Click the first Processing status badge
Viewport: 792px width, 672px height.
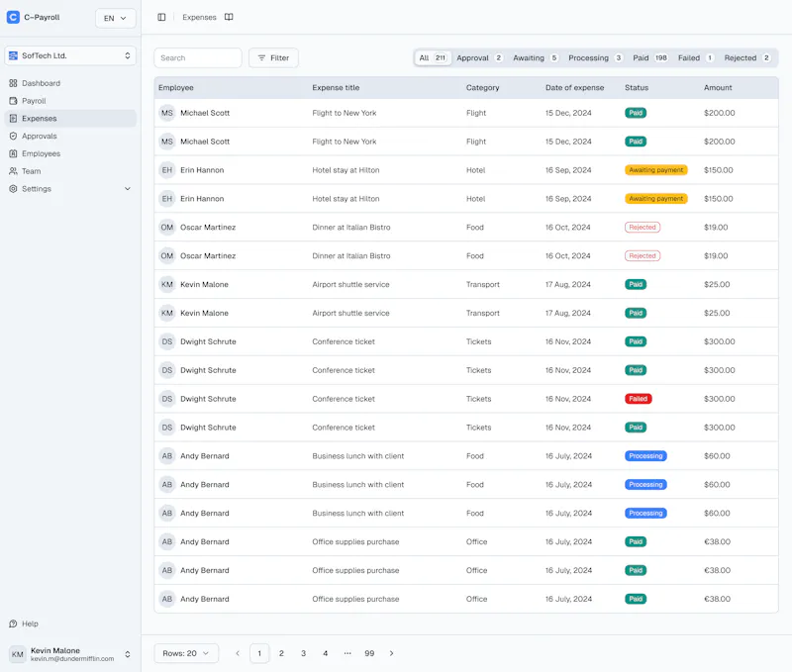click(x=645, y=456)
